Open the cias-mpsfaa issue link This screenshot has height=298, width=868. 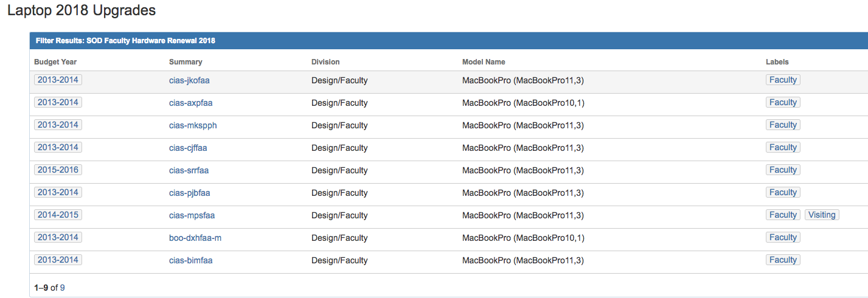pos(192,215)
